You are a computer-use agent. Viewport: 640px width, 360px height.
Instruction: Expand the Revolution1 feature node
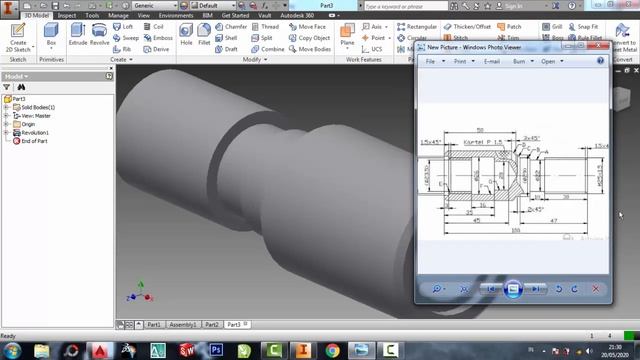(6, 133)
